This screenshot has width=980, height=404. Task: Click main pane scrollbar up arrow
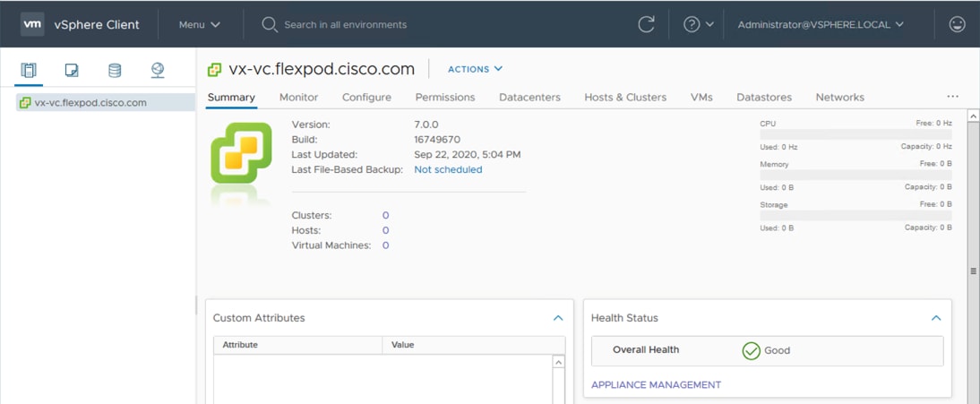click(973, 116)
